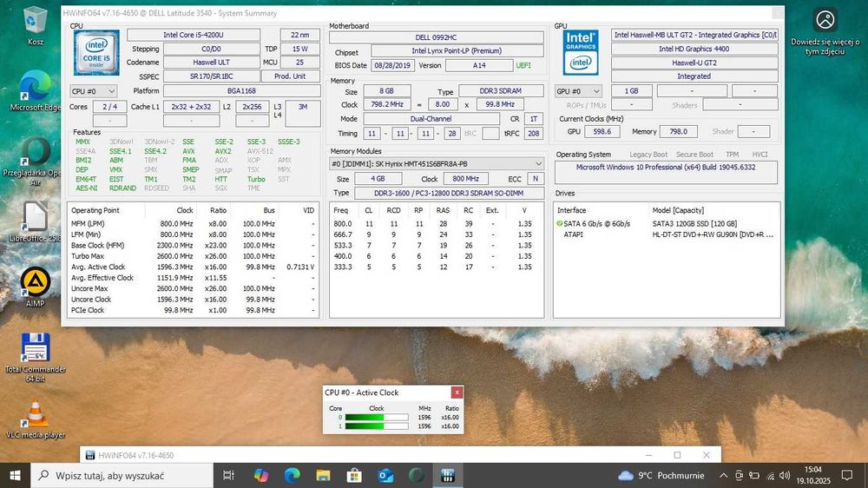Open Copilot from the taskbar
Viewport: 868px width, 488px height.
(x=260, y=475)
